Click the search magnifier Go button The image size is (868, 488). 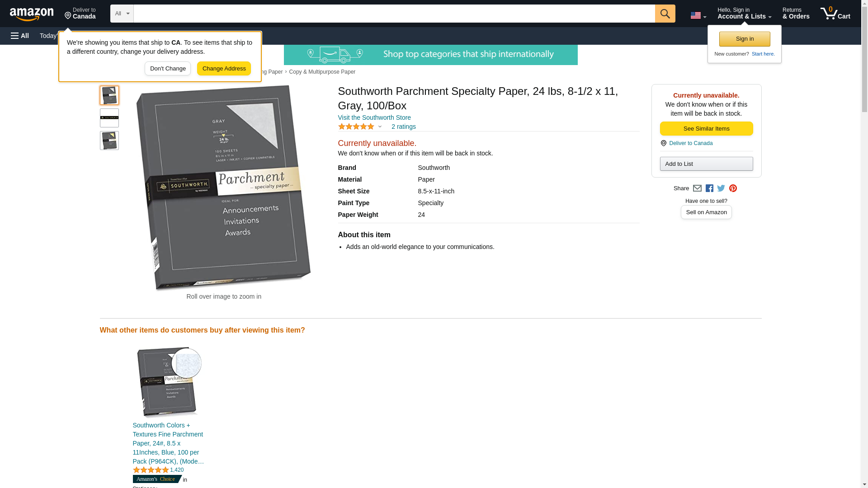click(665, 14)
